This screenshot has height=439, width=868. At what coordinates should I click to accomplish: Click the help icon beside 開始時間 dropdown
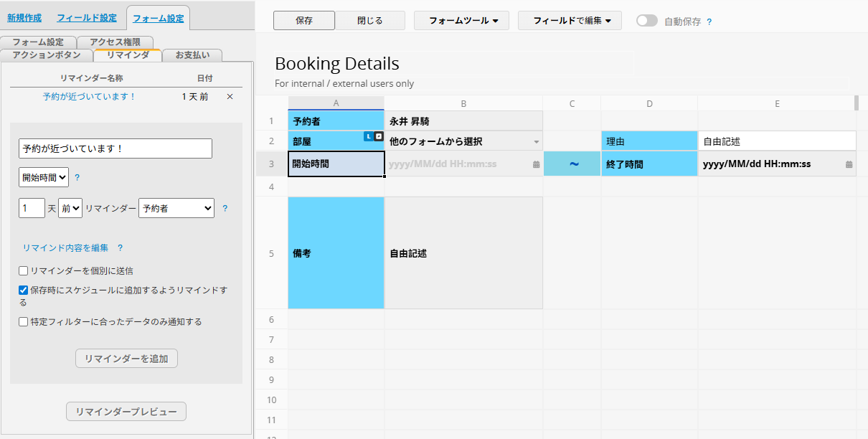[x=77, y=177]
